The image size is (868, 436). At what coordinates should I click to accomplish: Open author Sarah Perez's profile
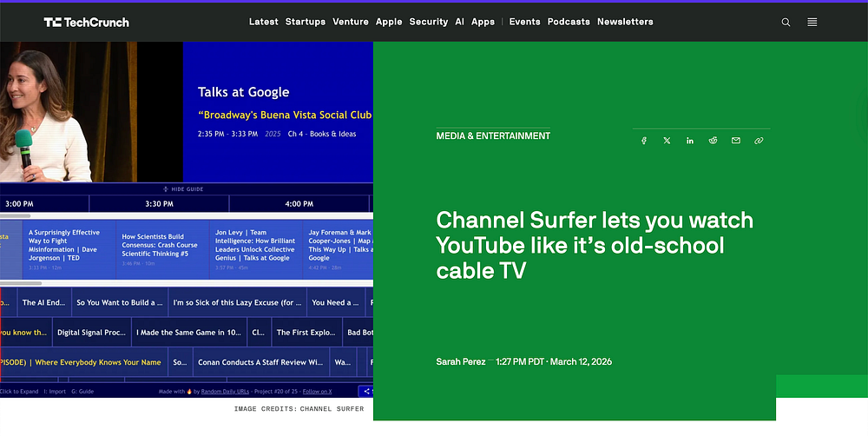[461, 362]
